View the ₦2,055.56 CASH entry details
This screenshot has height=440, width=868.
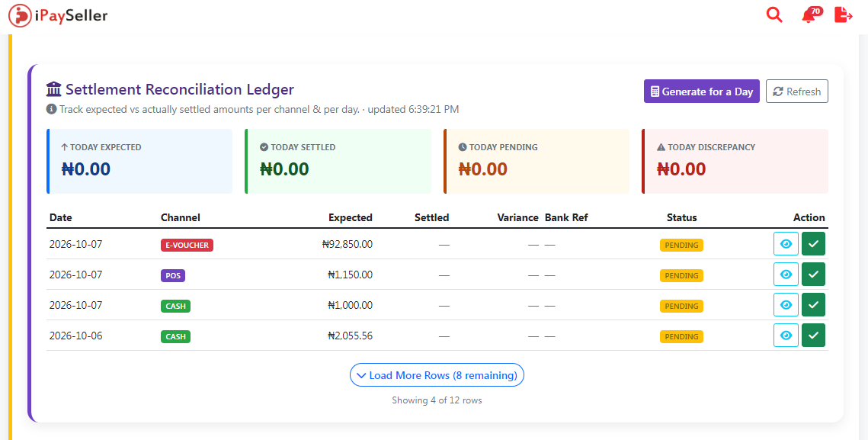[786, 336]
